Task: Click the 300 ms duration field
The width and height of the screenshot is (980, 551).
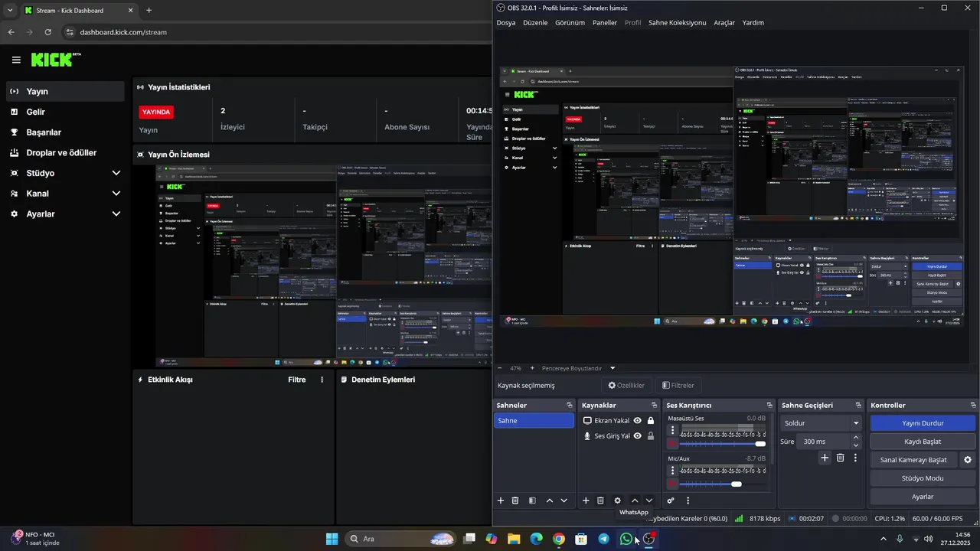Action: click(822, 442)
